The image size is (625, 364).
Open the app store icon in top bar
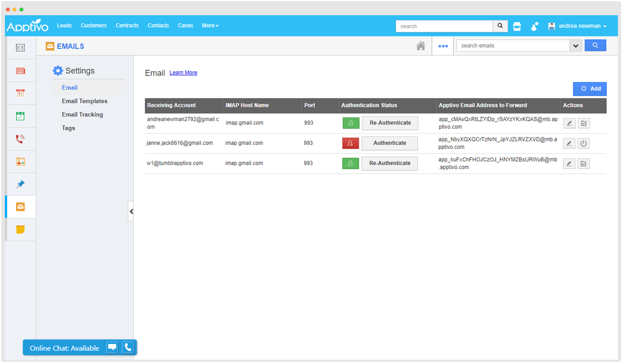click(x=517, y=26)
